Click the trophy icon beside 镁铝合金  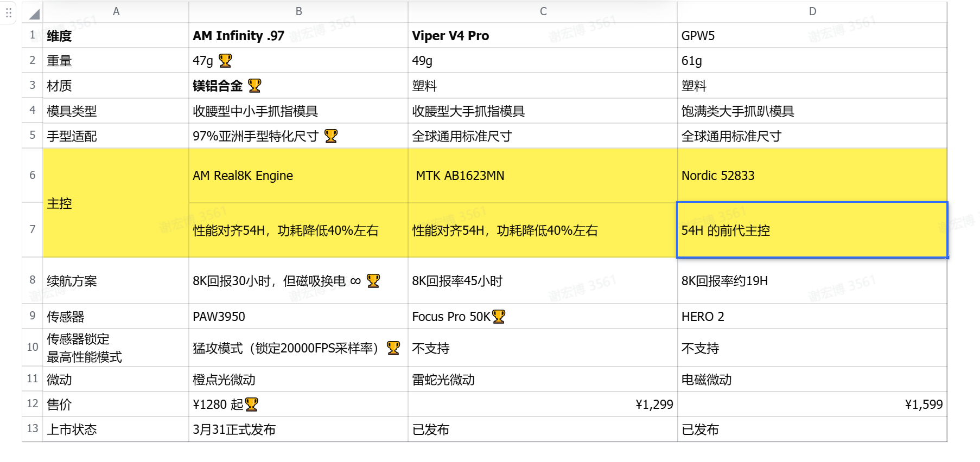(x=254, y=86)
